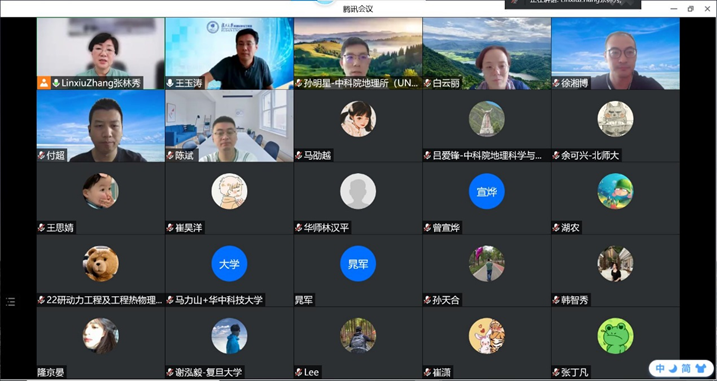Click the teddy bear avatar tile
Viewport: 717px width, 381px height.
click(101, 263)
